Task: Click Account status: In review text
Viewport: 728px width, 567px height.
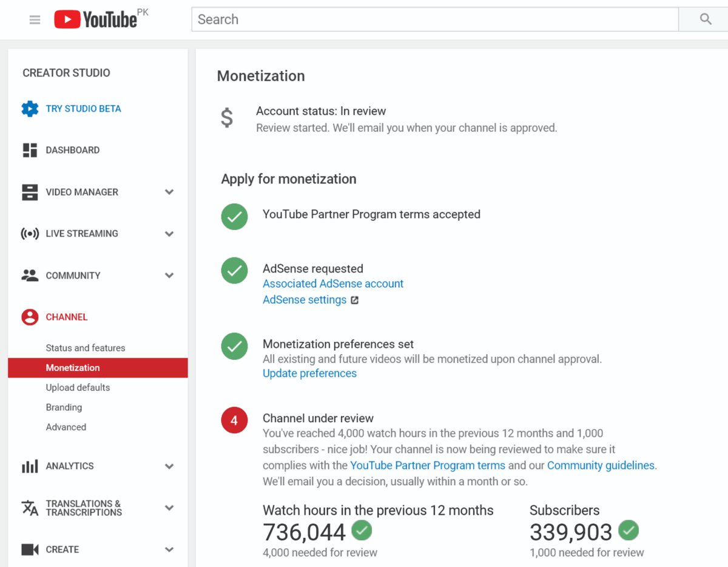Action: [321, 111]
